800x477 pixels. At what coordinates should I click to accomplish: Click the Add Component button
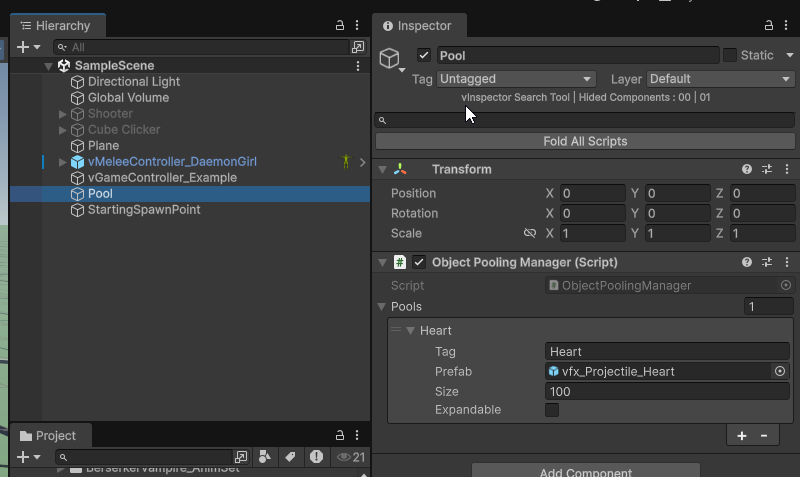click(586, 472)
